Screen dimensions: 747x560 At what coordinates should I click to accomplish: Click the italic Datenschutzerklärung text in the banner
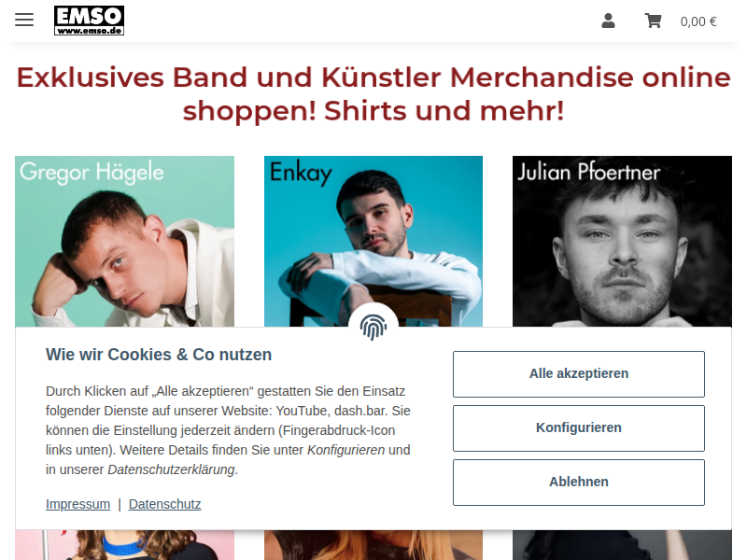click(x=172, y=469)
